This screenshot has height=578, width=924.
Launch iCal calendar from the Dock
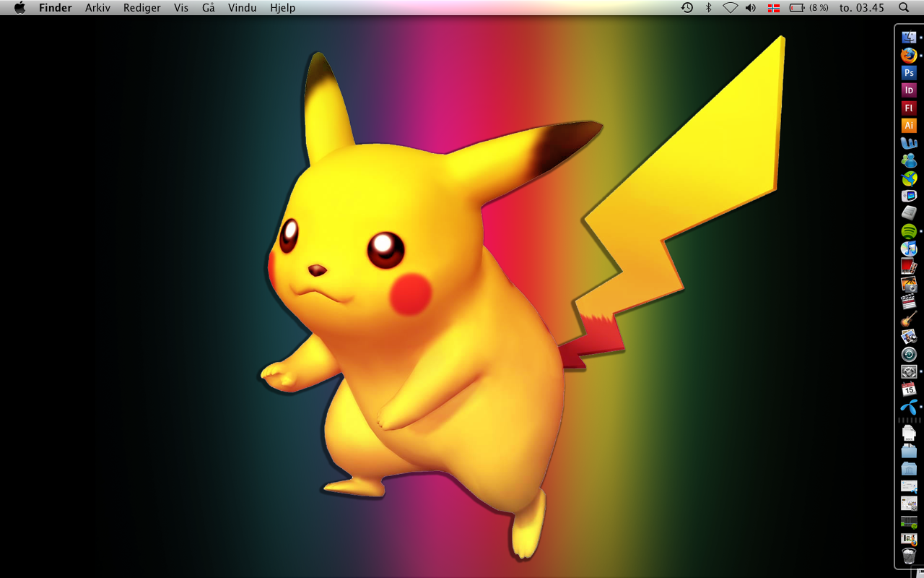909,389
